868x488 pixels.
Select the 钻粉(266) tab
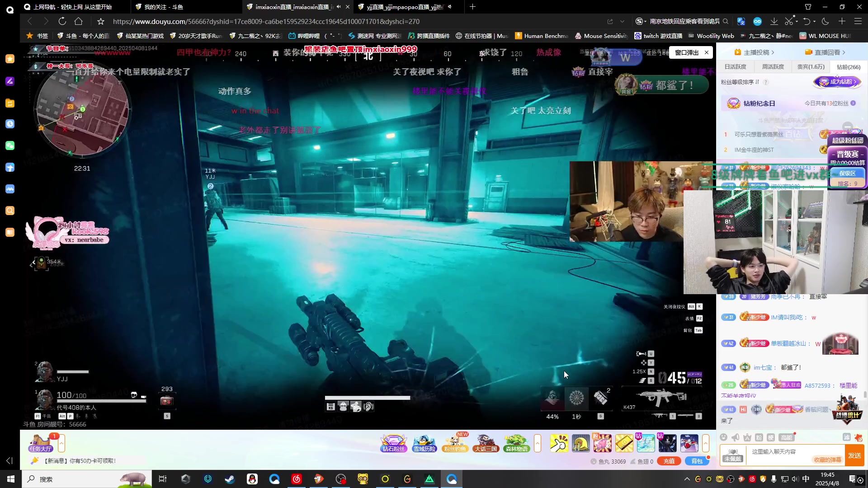(849, 67)
